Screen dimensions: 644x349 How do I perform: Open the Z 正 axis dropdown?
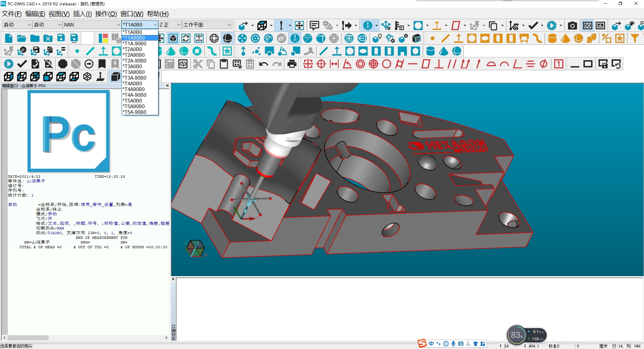point(170,25)
